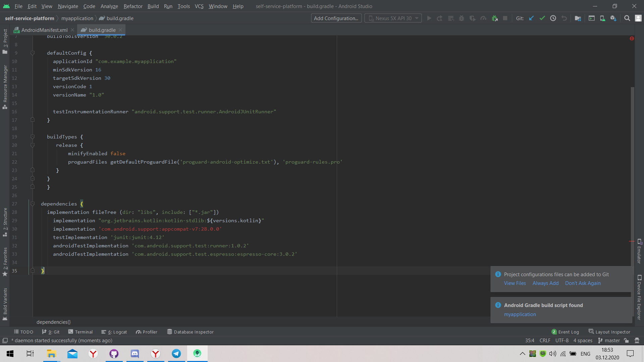Toggle the Emulator side panel
Viewport: 644px width, 362px height.
[x=639, y=251]
